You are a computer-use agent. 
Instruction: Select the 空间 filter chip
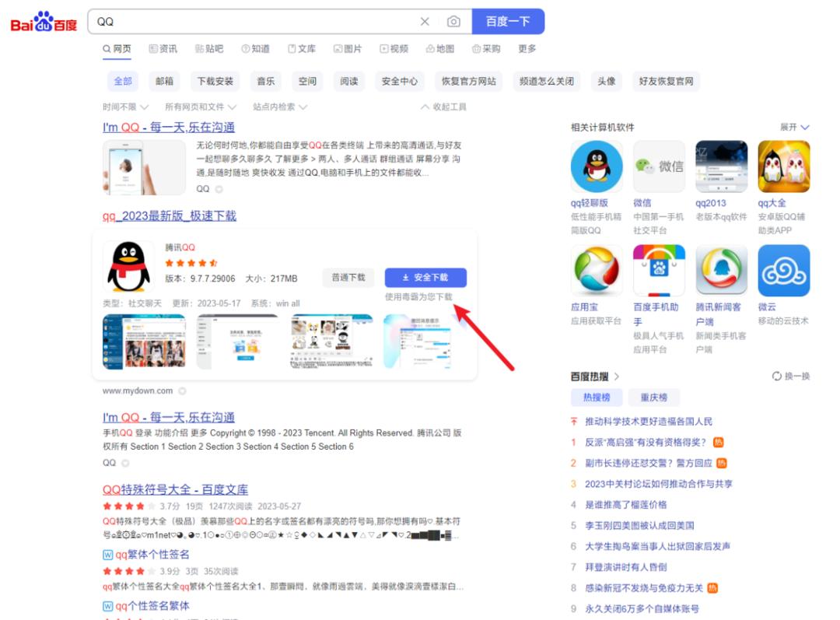(x=307, y=82)
